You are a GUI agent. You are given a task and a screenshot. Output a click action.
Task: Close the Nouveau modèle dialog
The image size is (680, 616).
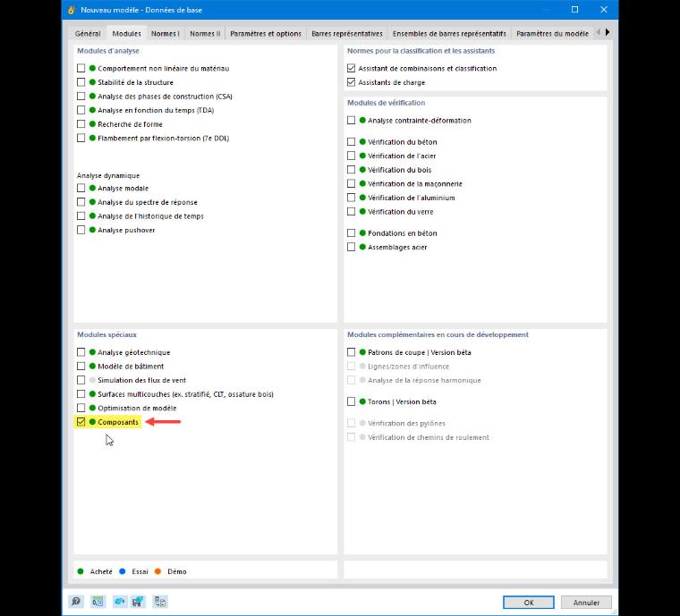[x=603, y=10]
